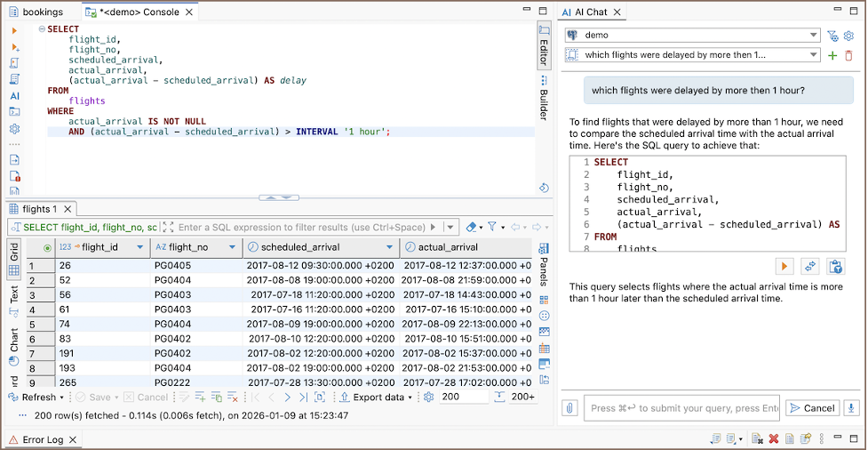Run the AI-generated query with orange play button
868x450 pixels.
pyautogui.click(x=784, y=267)
